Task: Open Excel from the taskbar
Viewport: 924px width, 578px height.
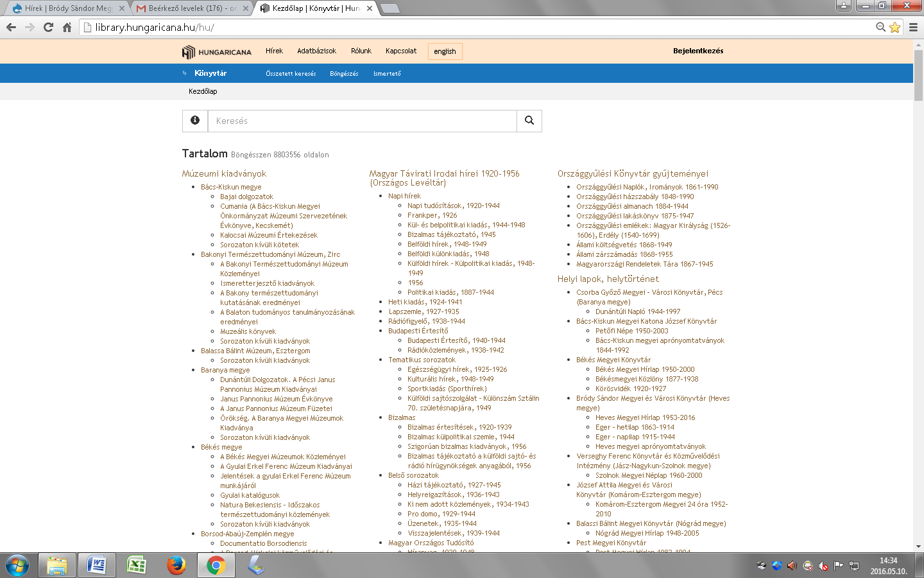Action: 137,565
